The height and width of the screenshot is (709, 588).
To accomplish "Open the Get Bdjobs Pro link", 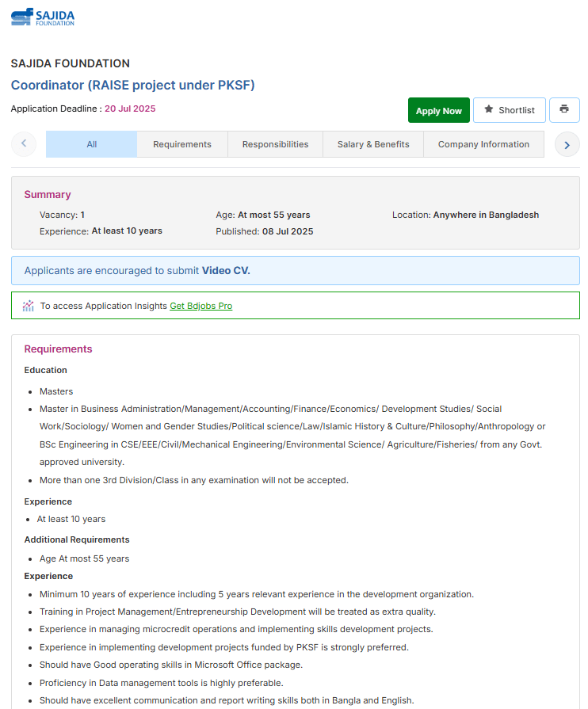I will click(x=201, y=306).
